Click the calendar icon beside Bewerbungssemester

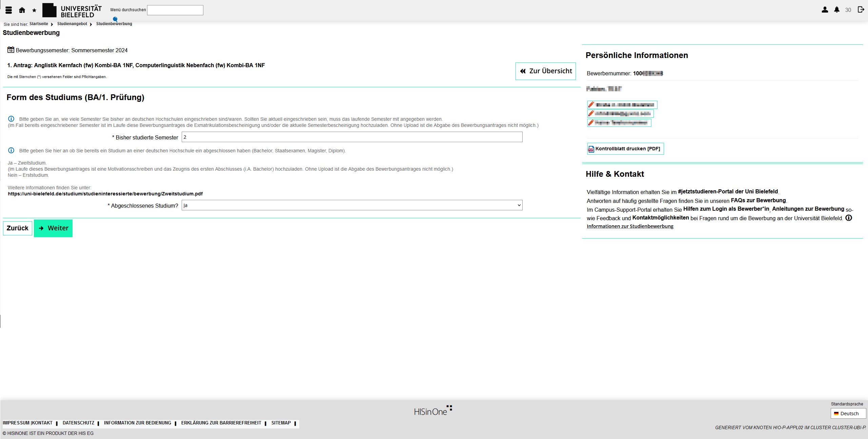[x=11, y=50]
